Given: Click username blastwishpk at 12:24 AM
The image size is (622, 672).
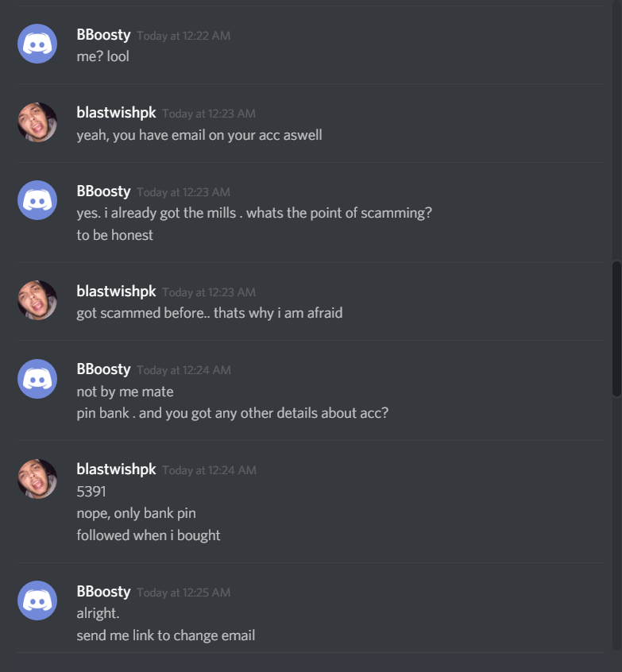Looking at the screenshot, I should click(116, 469).
